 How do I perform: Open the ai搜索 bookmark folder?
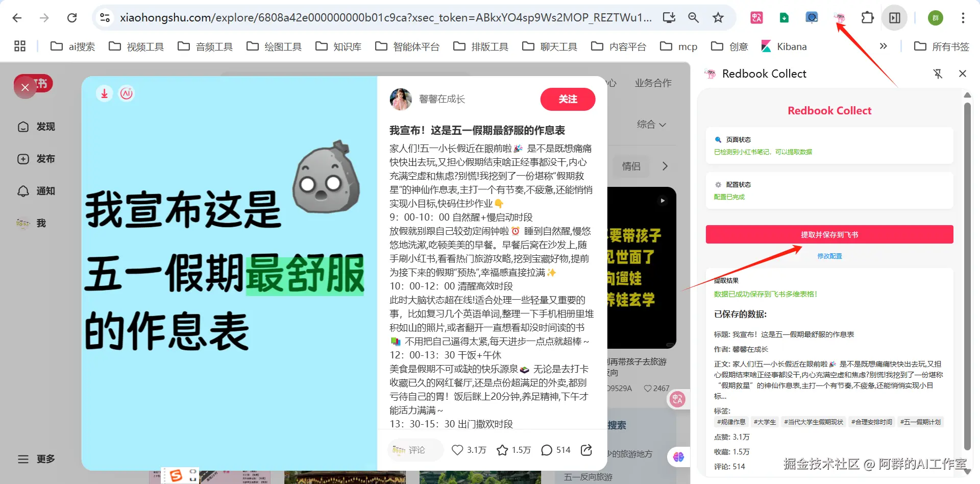point(72,46)
